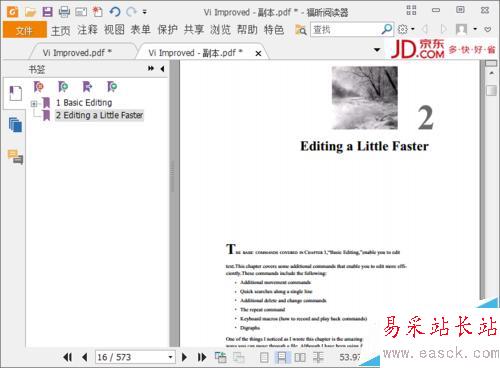
Task: Open the Comments panel icon in sidebar
Action: [x=15, y=157]
